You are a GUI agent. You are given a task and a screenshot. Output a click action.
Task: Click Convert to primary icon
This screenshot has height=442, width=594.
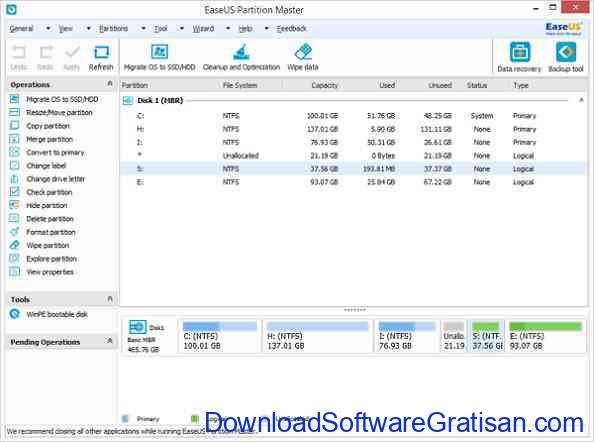14,152
